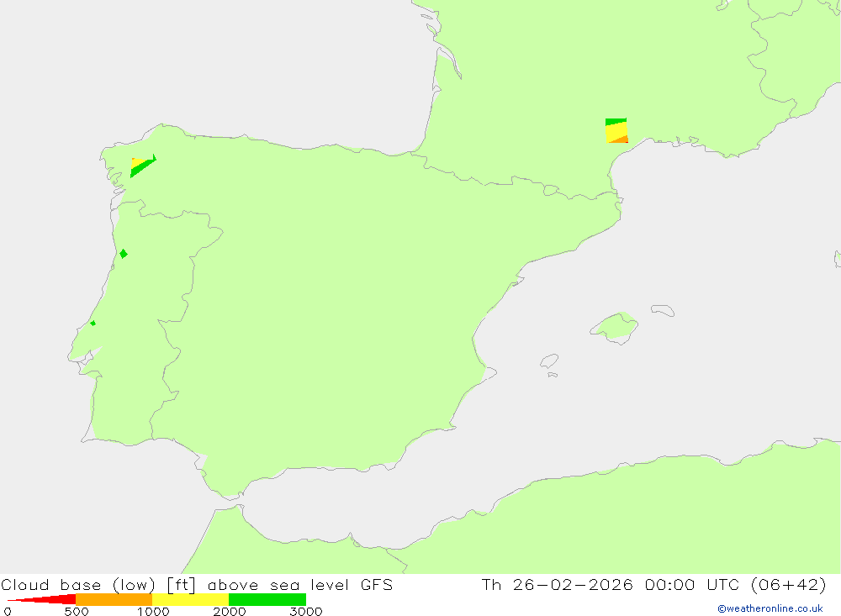This screenshot has width=841, height=616.
Task: Click the legend value 2000
Action: [230, 611]
